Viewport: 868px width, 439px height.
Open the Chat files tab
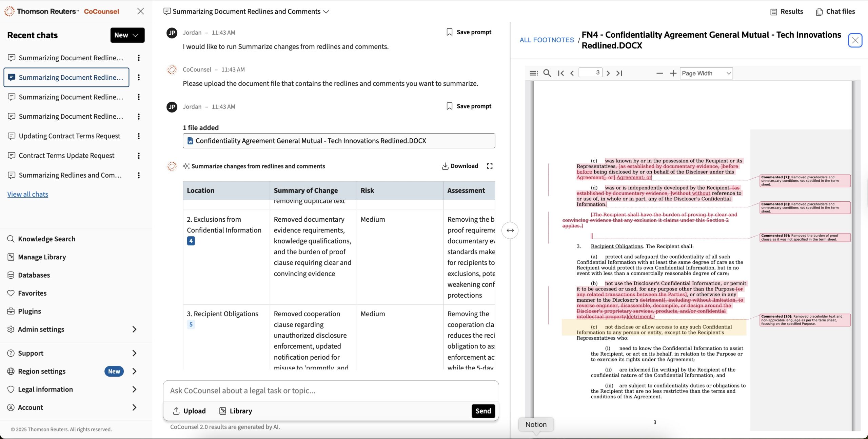pos(835,12)
